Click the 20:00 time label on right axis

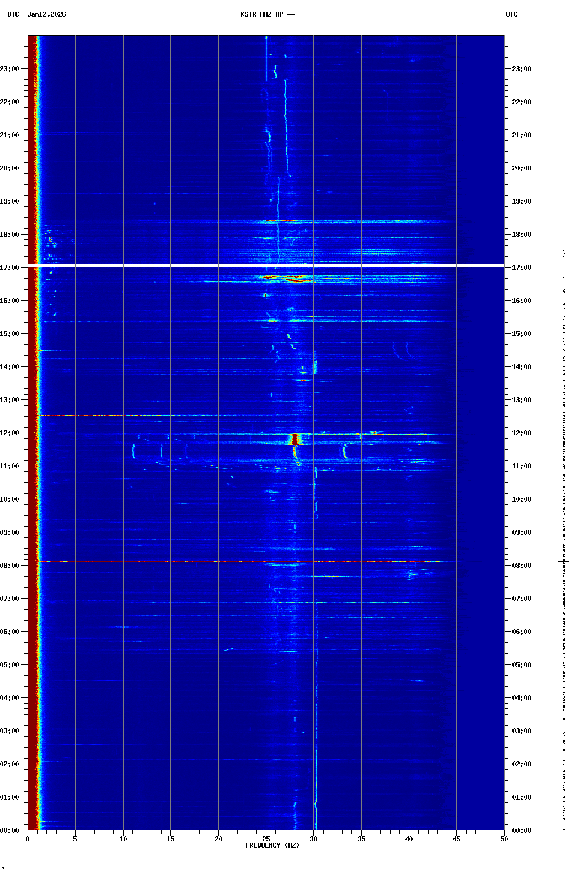(x=521, y=168)
